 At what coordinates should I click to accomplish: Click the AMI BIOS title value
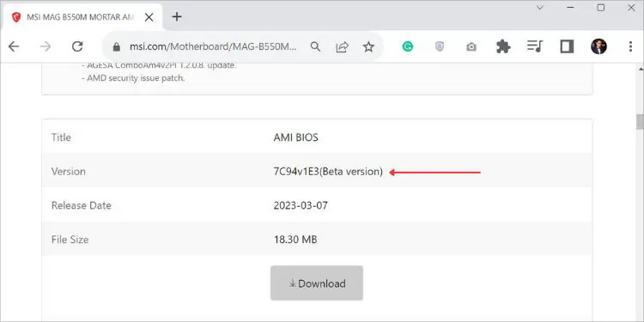point(295,137)
